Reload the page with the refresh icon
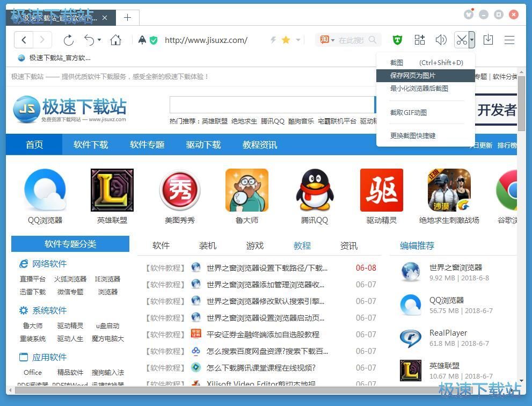 (x=68, y=40)
